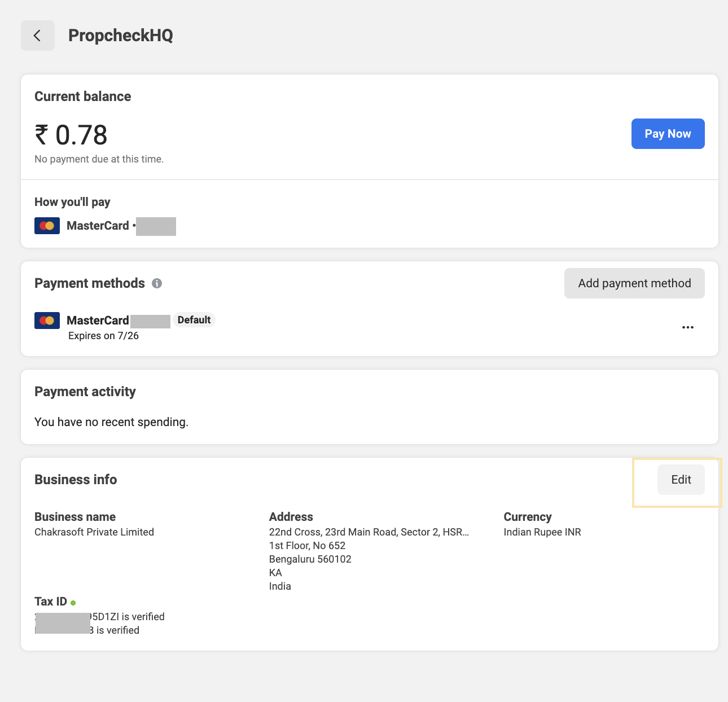Click the Payment activity heading
Viewport: 728px width, 702px height.
tap(85, 392)
